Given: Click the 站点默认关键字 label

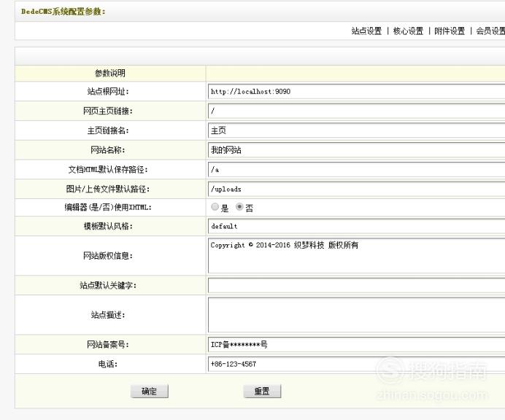Looking at the screenshot, I should [108, 286].
